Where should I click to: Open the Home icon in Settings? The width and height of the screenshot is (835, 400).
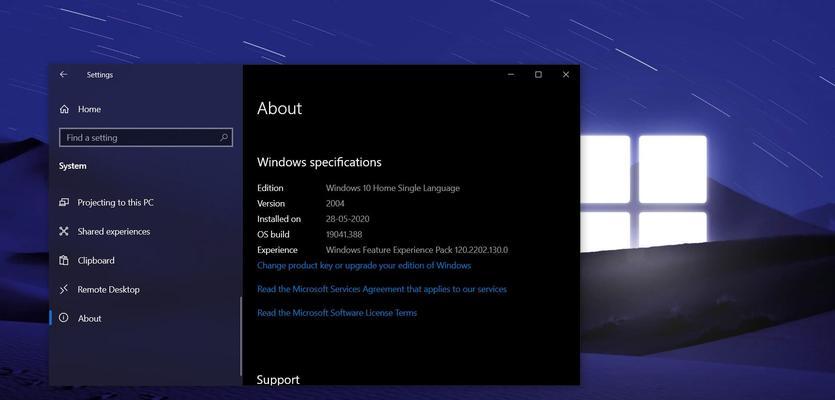click(x=64, y=109)
